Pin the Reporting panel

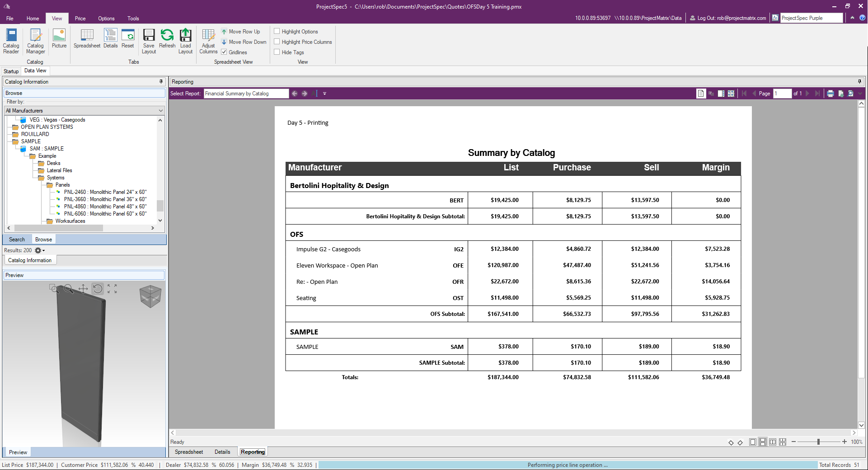click(x=859, y=82)
